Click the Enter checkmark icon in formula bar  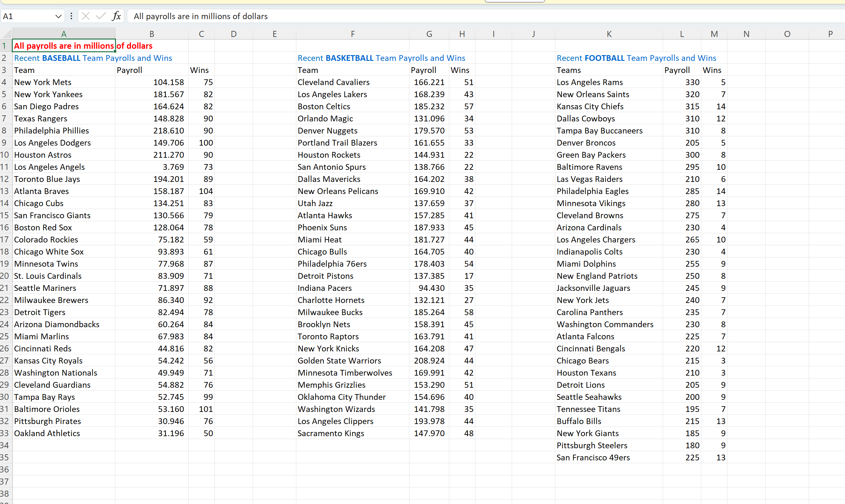tap(101, 16)
